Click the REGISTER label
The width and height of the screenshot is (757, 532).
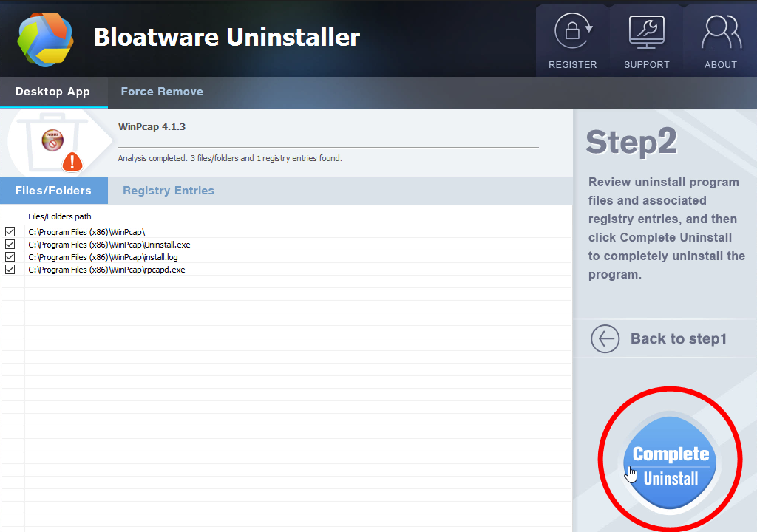point(573,65)
